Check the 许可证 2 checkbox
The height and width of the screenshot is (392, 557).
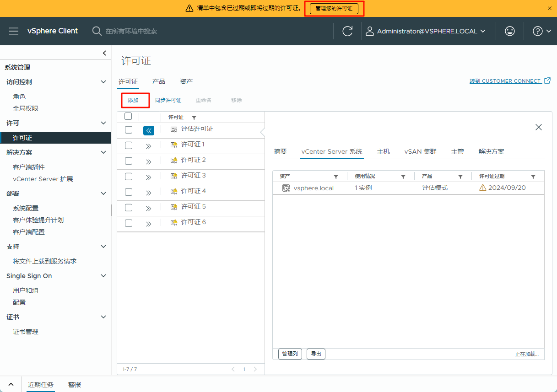[x=129, y=161]
